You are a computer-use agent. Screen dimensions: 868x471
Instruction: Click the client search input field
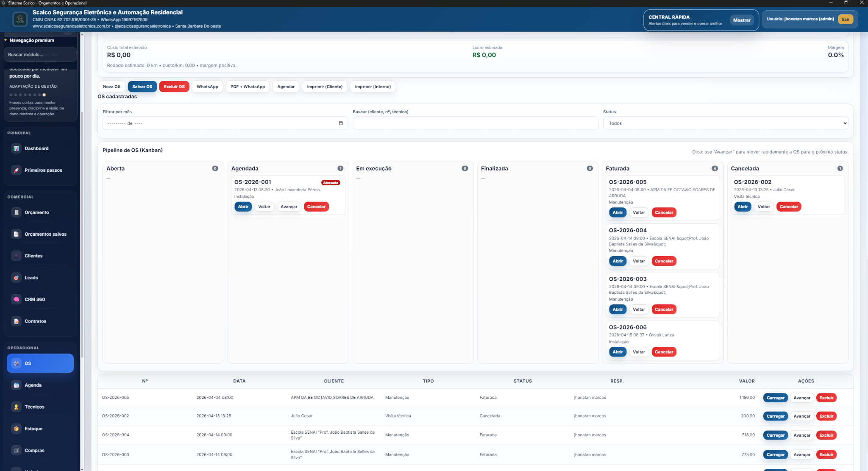click(475, 123)
